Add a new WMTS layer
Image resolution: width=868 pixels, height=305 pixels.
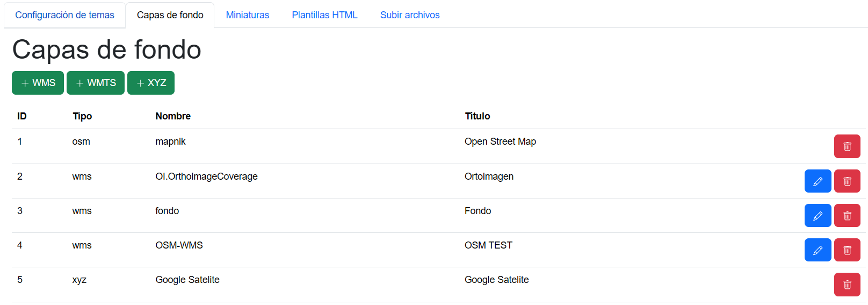[96, 83]
